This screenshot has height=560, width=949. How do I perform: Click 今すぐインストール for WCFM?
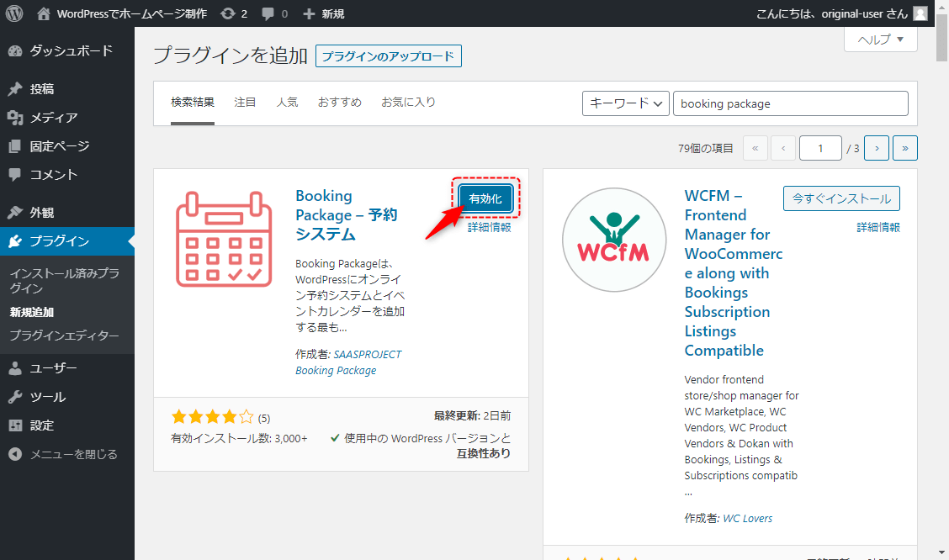click(x=841, y=198)
